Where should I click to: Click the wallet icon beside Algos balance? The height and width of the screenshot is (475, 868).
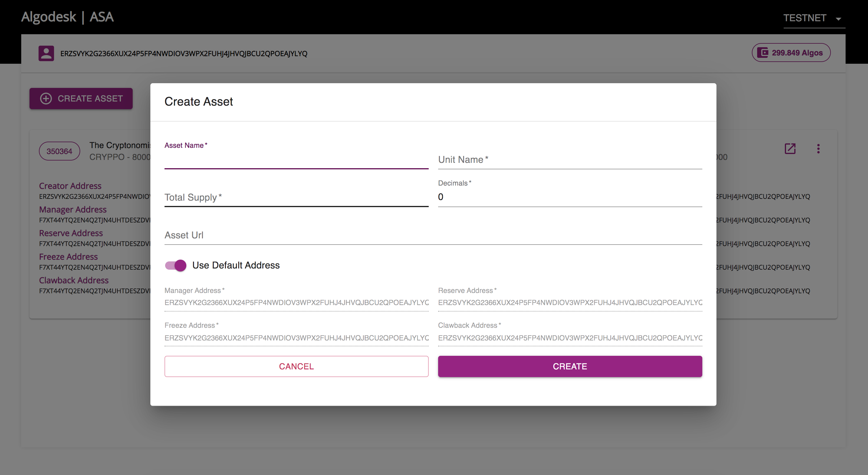click(762, 53)
